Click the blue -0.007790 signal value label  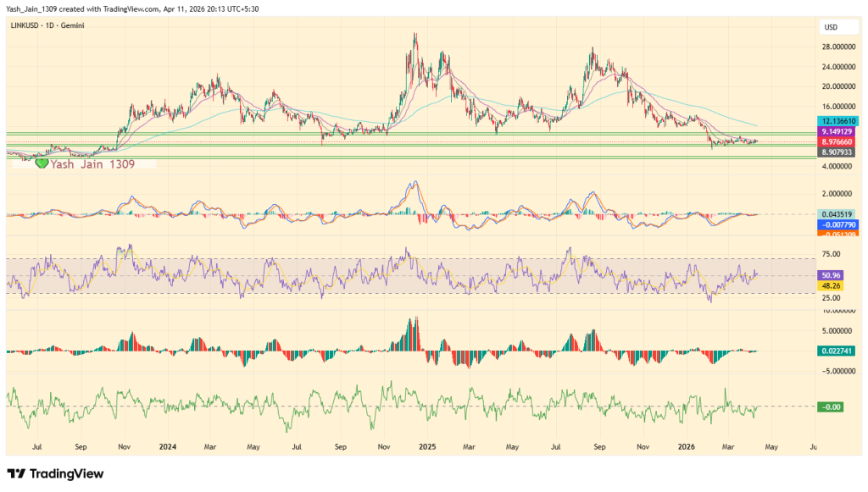click(835, 225)
